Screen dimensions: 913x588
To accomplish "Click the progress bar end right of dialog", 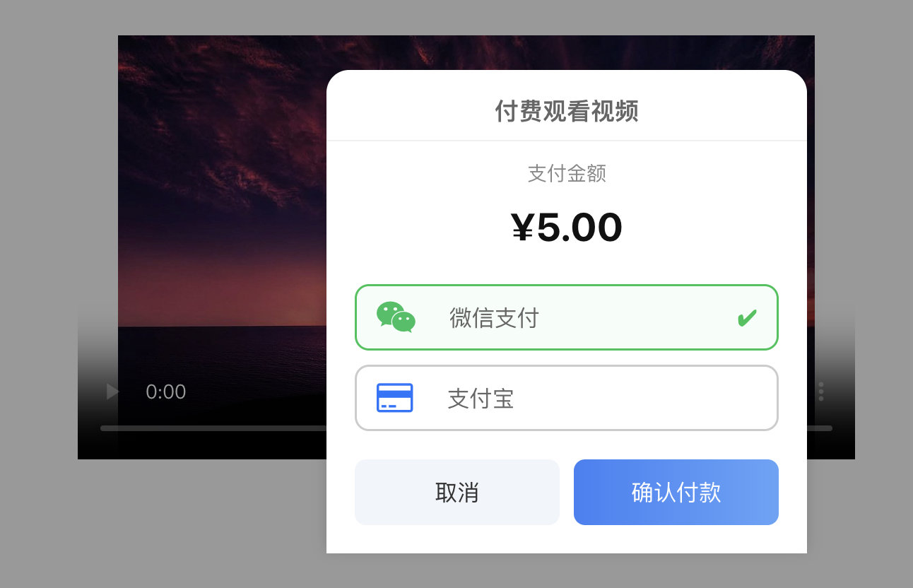I will pos(820,428).
